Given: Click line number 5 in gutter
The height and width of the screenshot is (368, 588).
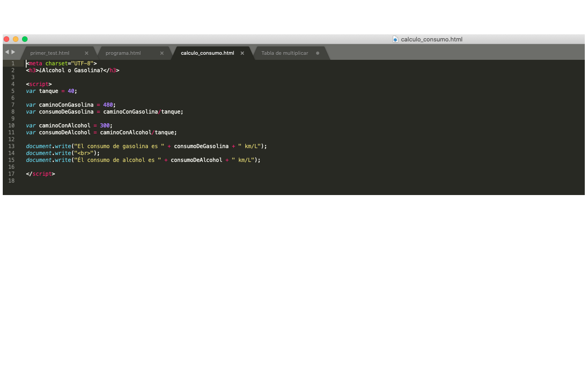Looking at the screenshot, I should tap(13, 91).
